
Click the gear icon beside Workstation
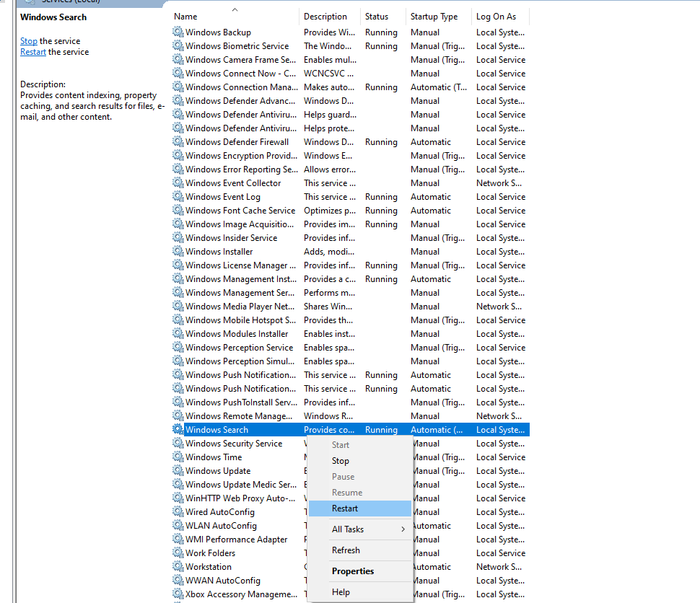(x=178, y=566)
